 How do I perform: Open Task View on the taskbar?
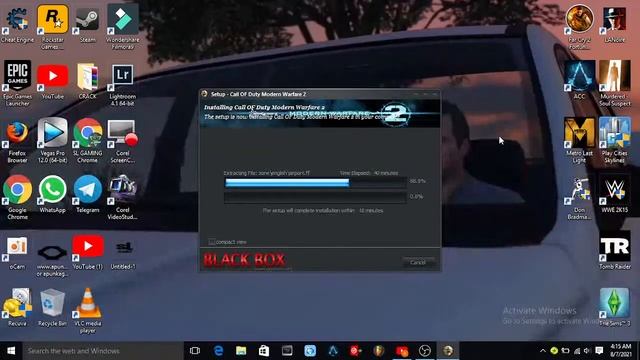pyautogui.click(x=195, y=351)
